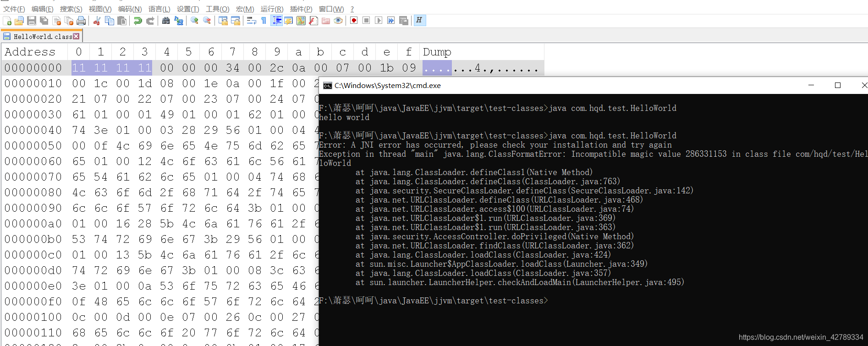Create a new file with the New icon
The width and height of the screenshot is (868, 346).
pos(7,21)
